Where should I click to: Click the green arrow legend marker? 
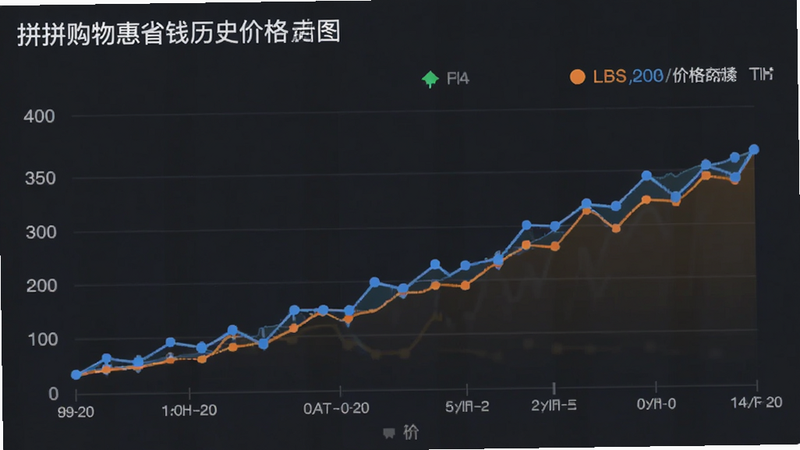[431, 79]
